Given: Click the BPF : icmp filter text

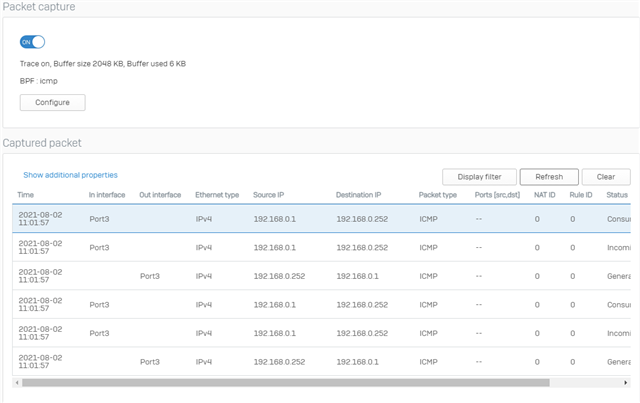Looking at the screenshot, I should (x=39, y=81).
